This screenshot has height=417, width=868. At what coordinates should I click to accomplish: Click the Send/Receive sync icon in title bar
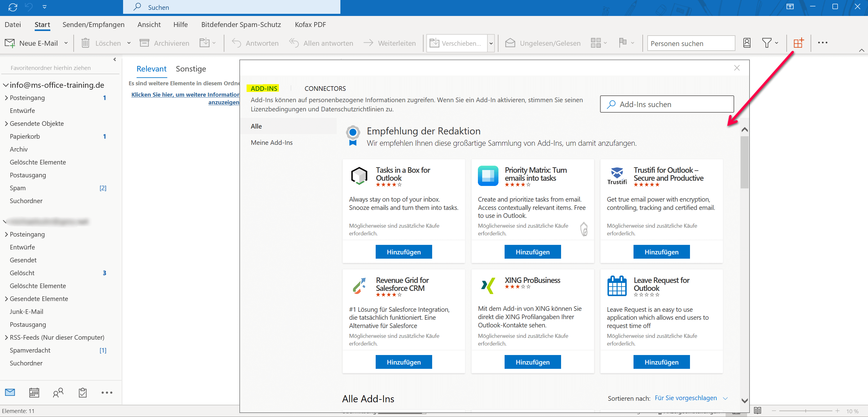coord(13,7)
